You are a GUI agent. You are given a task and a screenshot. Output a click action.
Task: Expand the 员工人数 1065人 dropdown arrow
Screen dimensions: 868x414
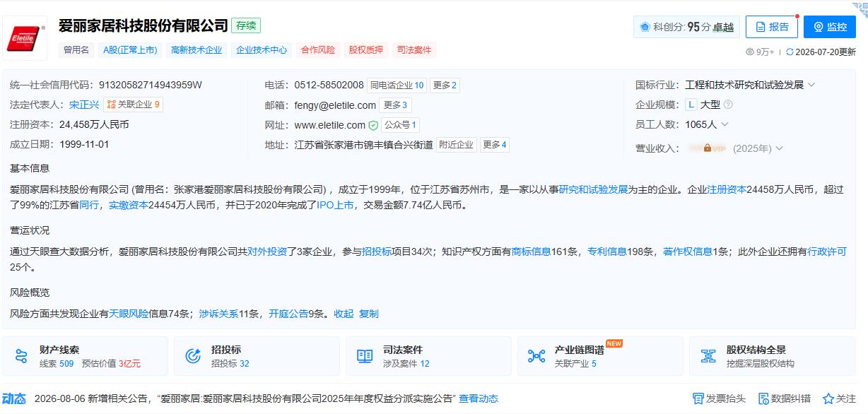[x=724, y=124]
